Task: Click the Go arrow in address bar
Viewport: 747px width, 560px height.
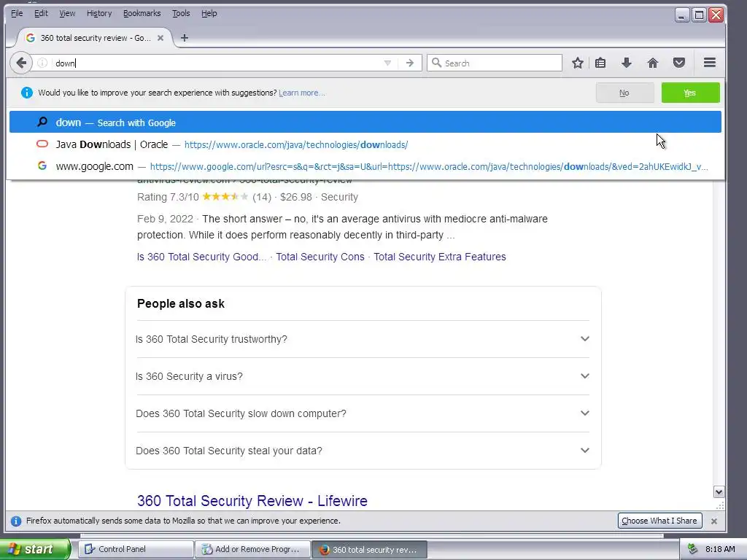Action: [410, 63]
